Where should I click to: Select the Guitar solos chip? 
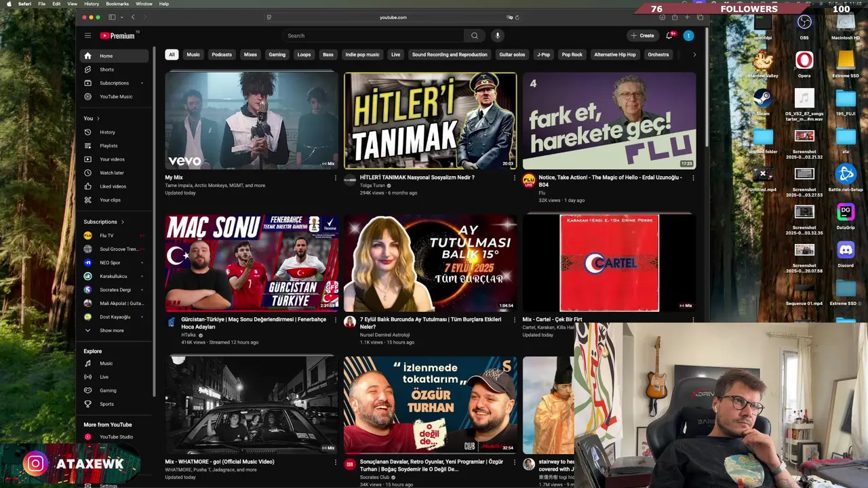[512, 54]
